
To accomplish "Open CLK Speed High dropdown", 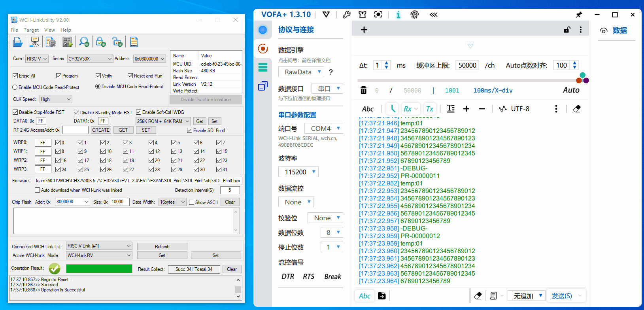I will (x=56, y=99).
